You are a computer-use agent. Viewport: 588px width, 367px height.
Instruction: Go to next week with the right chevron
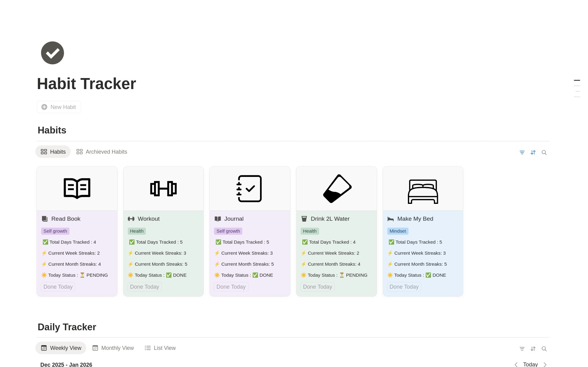click(545, 364)
